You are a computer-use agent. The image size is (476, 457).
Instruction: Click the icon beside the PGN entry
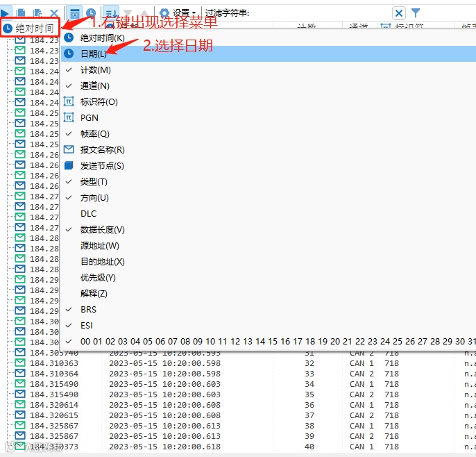[69, 117]
